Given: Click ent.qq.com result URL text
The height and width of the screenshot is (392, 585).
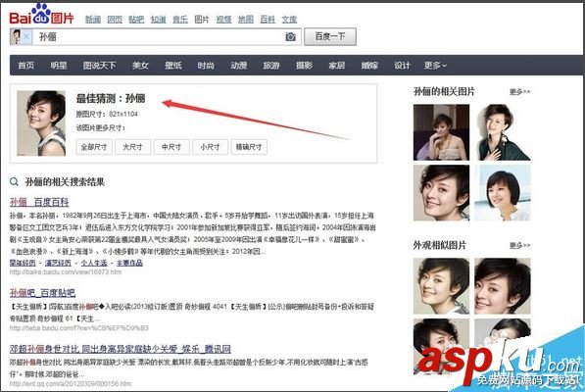Looking at the screenshot, I should point(71,383).
